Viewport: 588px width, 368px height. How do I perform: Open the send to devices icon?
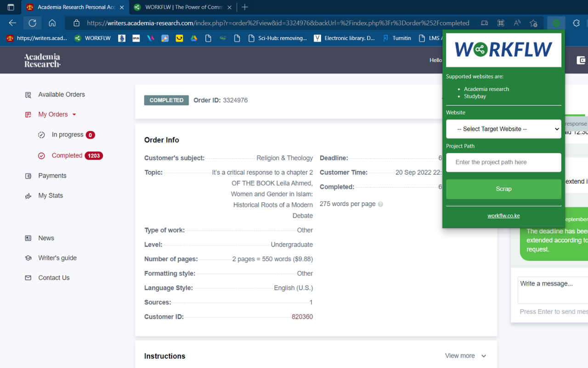tap(485, 23)
